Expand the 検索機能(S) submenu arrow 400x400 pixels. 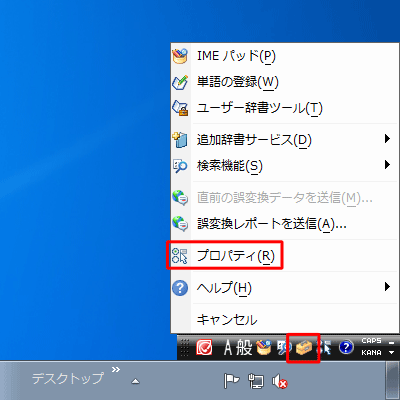point(387,164)
